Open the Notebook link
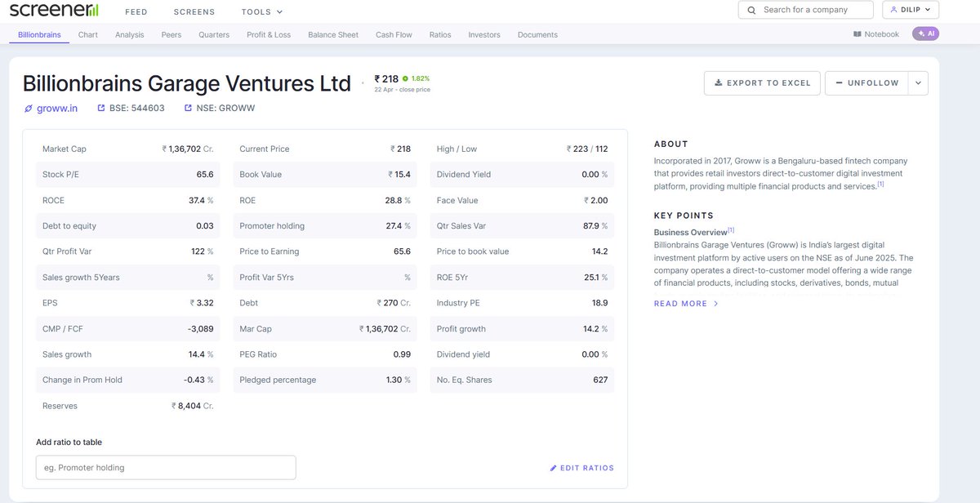 click(x=876, y=34)
